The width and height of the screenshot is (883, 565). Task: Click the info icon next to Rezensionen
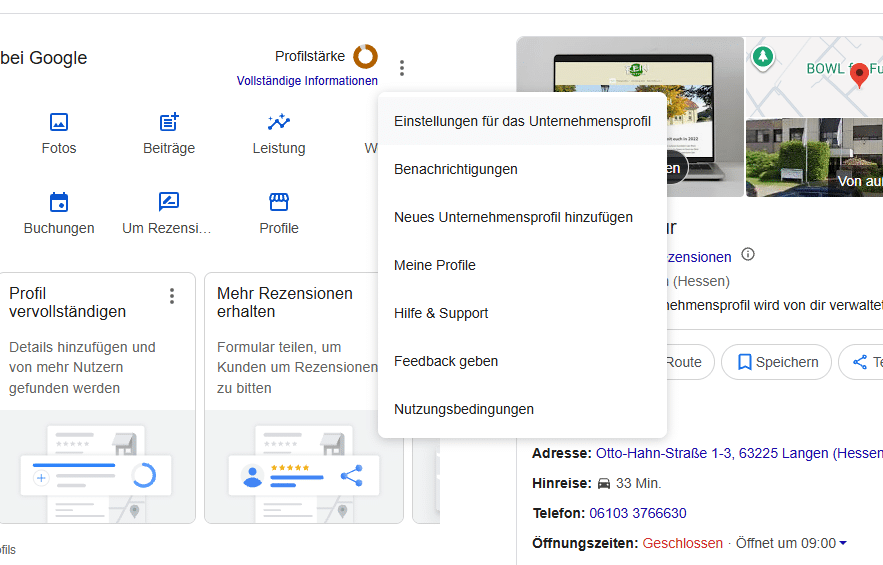click(748, 254)
